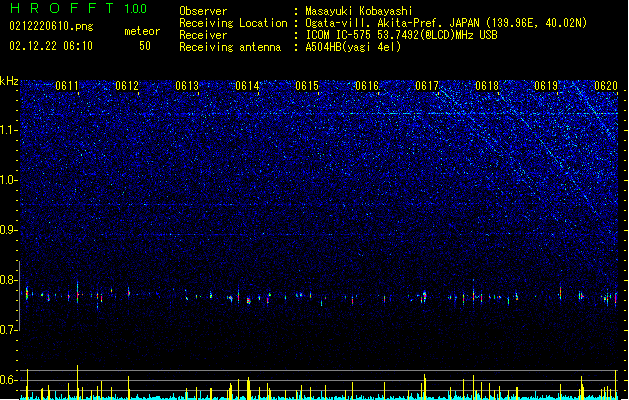Click the 1.1 kHz axis label
The height and width of the screenshot is (400, 629).
point(9,130)
